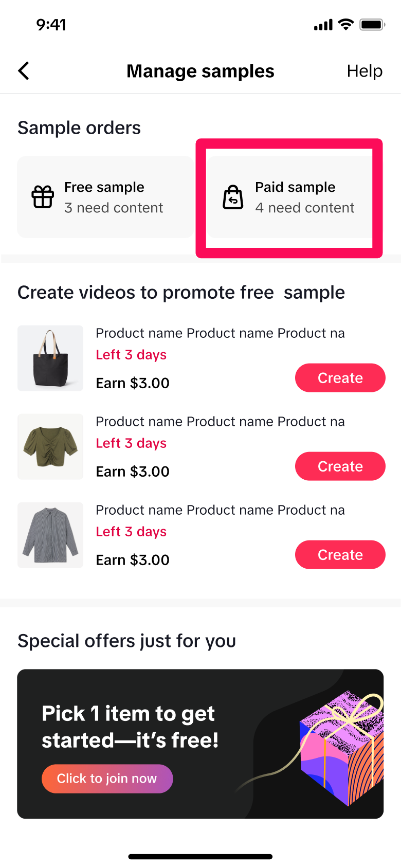Tap the gift icon on Free sample
This screenshot has width=401, height=868.
coord(43,197)
